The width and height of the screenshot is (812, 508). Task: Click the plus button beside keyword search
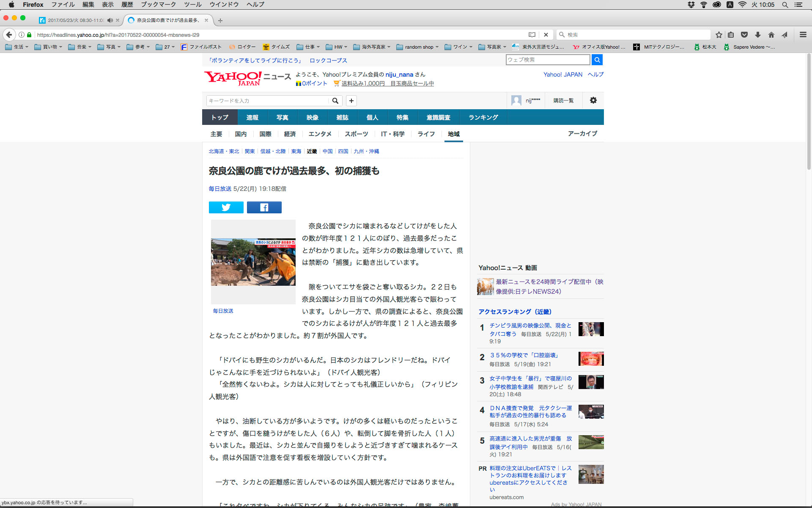pos(351,101)
